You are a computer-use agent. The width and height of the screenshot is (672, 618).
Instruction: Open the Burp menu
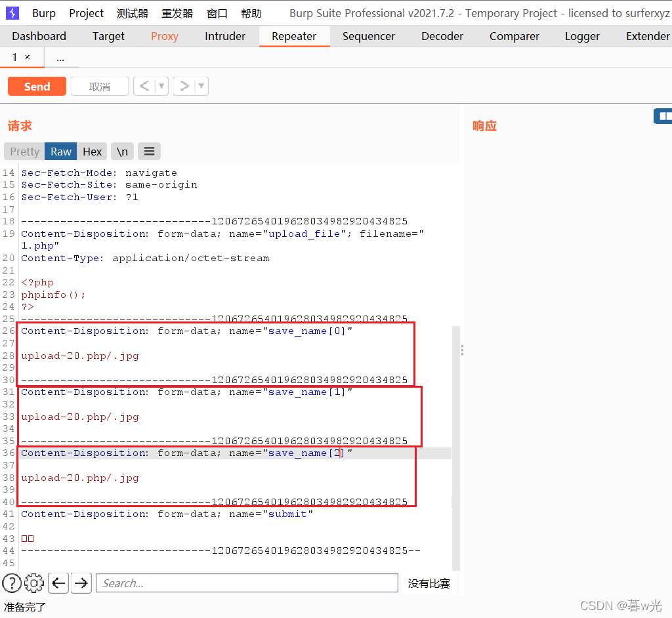click(44, 13)
